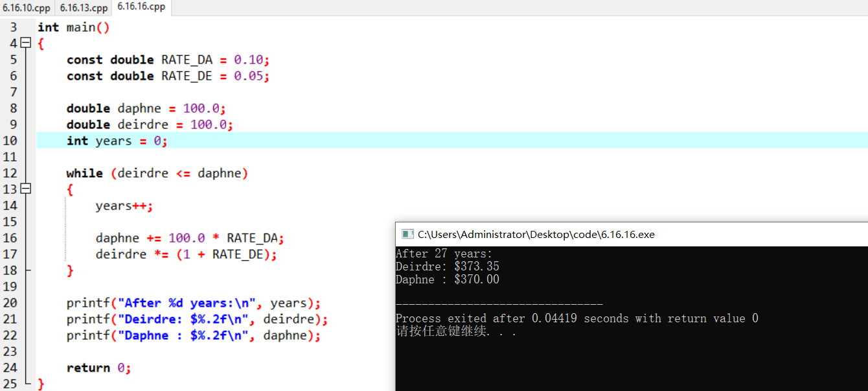
Task: Click the printf 'Deirdre: $%.2f' line
Action: click(197, 319)
